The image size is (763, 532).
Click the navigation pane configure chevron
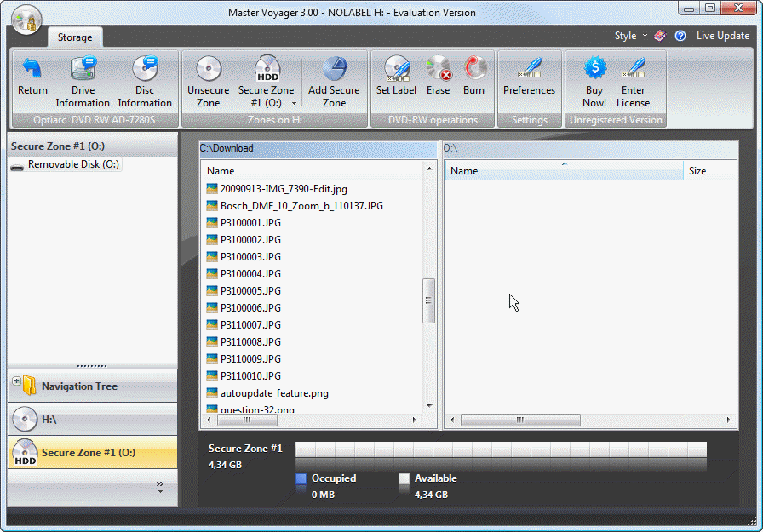point(160,487)
